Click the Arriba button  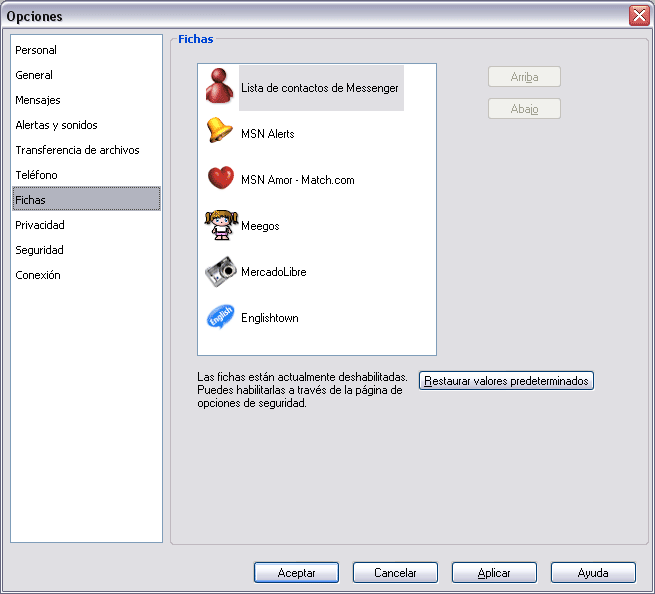(524, 77)
